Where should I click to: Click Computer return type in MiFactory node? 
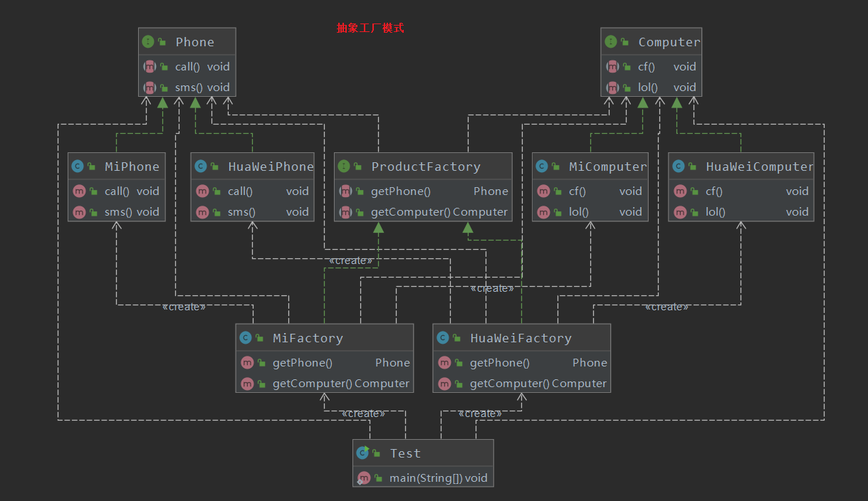pos(382,383)
